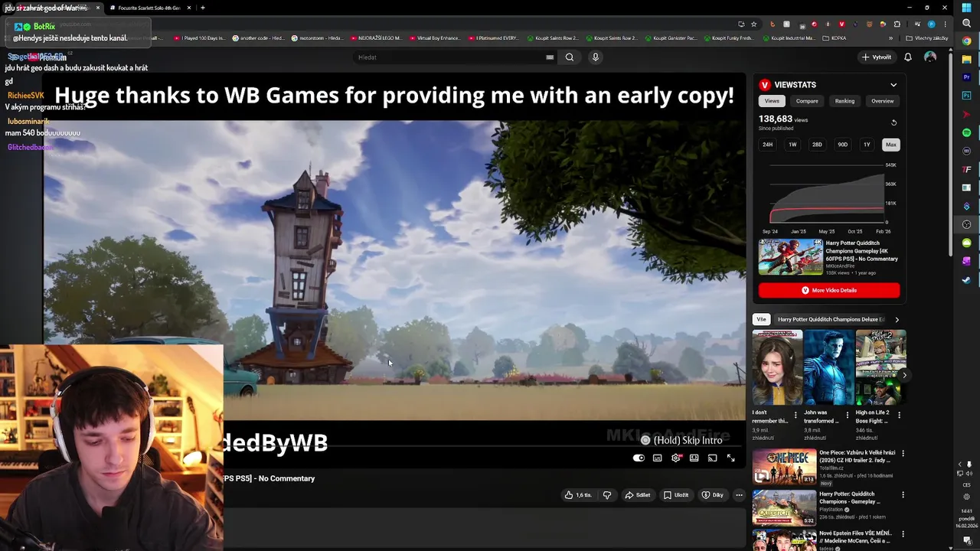Open the ViewStats Views tab
Viewport: 980px width, 551px height.
point(772,101)
